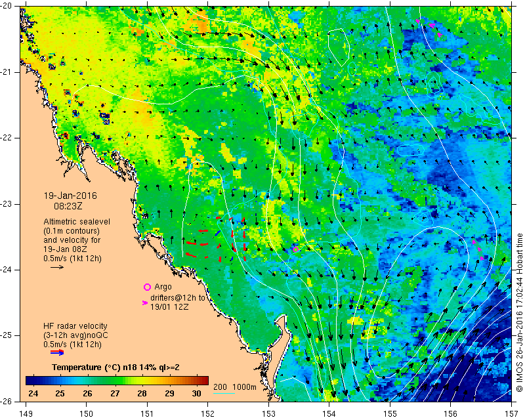525x420 pixels.
Task: Click the '08:23Z' time label
Action: click(68, 206)
